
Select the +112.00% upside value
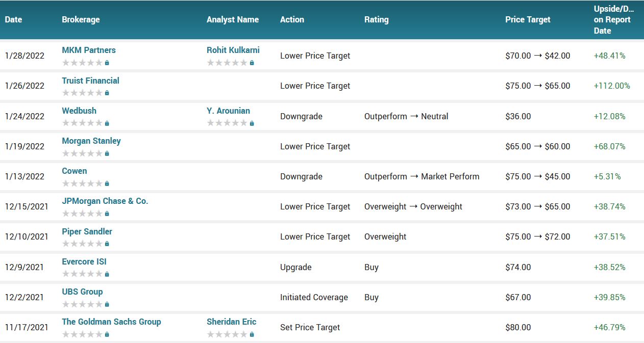612,86
